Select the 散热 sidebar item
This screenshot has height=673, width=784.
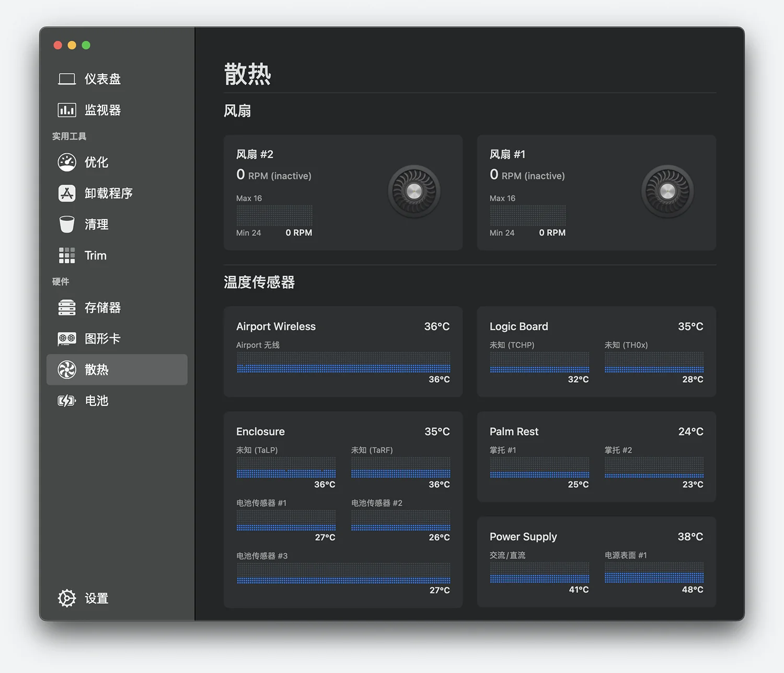point(117,370)
